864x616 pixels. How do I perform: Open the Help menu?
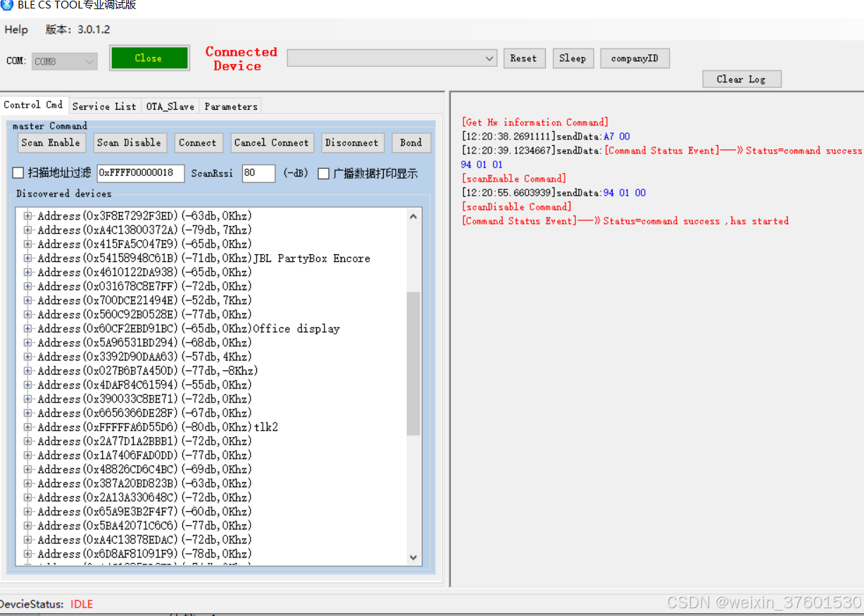click(x=16, y=30)
